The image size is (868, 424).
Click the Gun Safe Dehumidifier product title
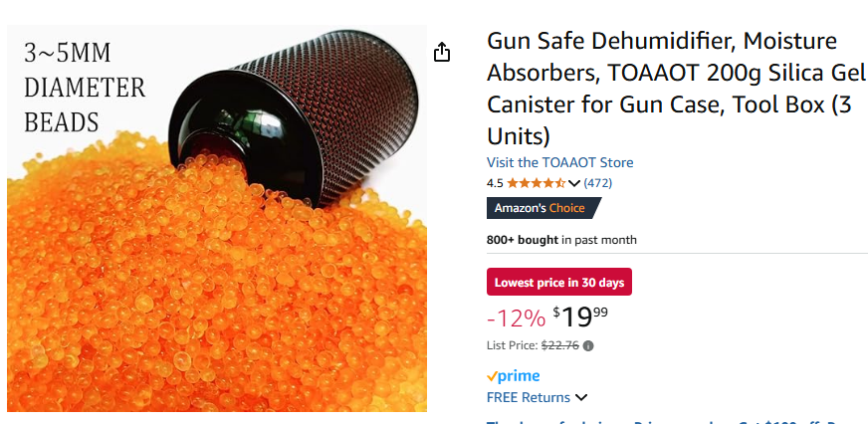pos(676,89)
